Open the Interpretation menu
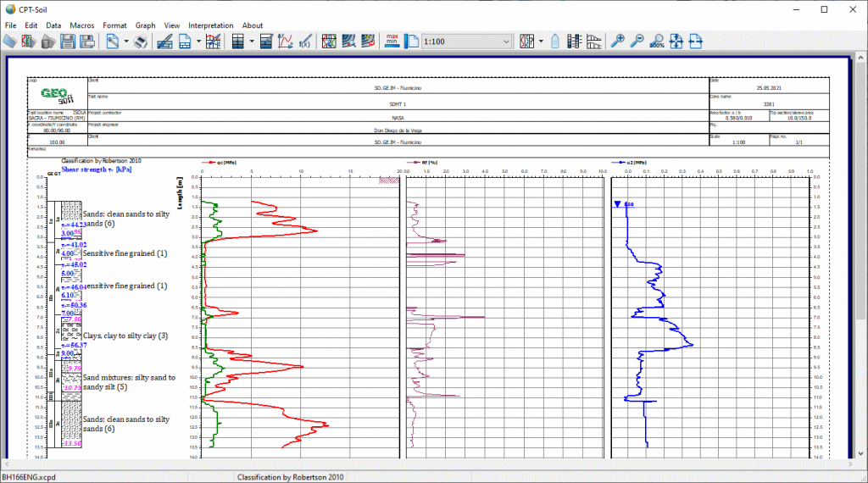Screen dimensions: 868x483 (210, 25)
